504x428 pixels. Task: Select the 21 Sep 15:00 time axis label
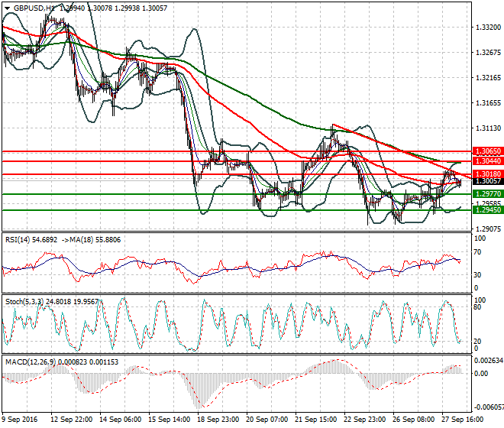click(316, 420)
